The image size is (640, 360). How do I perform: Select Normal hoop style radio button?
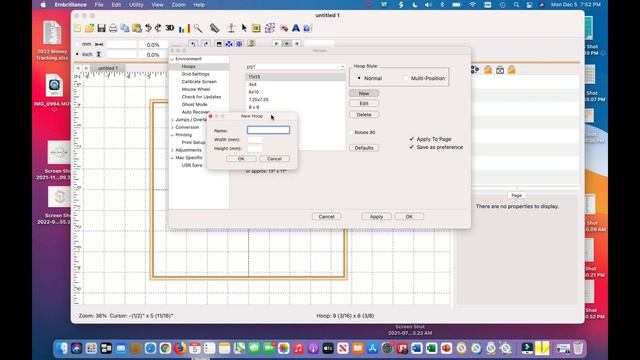coord(359,78)
